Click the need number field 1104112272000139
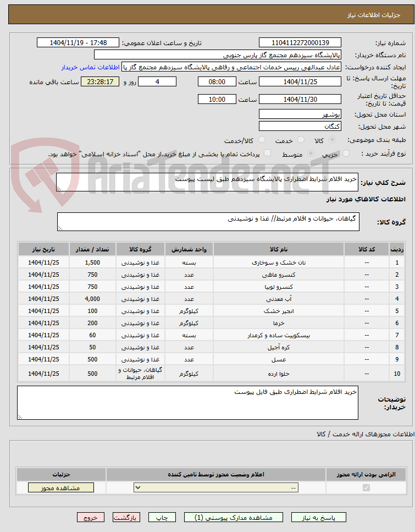The image size is (415, 532). pyautogui.click(x=300, y=43)
